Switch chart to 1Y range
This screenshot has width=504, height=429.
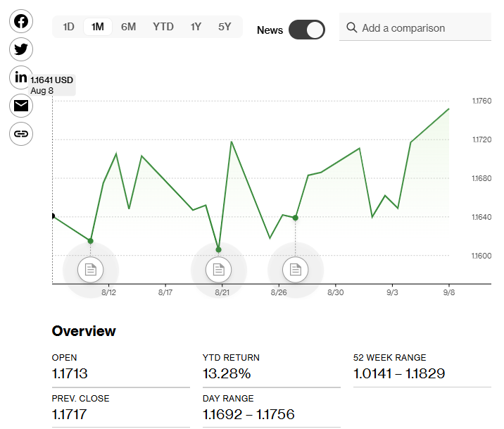(196, 27)
